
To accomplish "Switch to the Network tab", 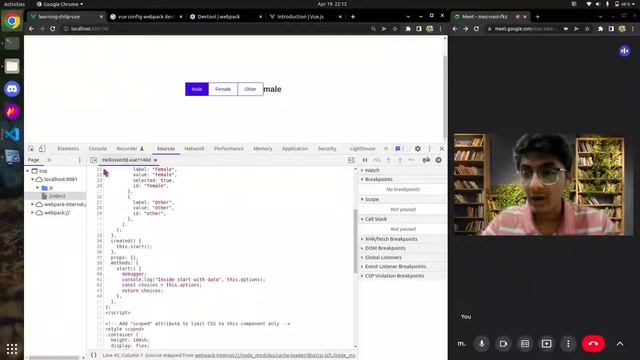I will (x=194, y=149).
